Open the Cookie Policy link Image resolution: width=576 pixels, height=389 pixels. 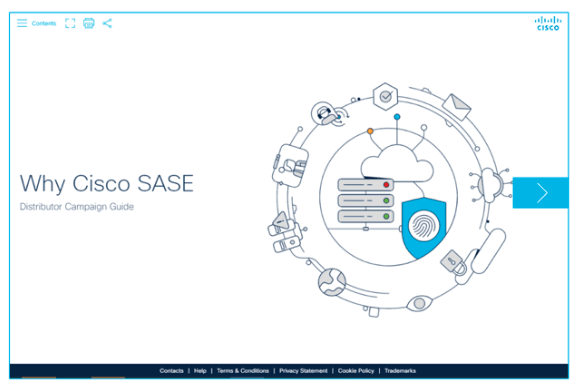356,371
